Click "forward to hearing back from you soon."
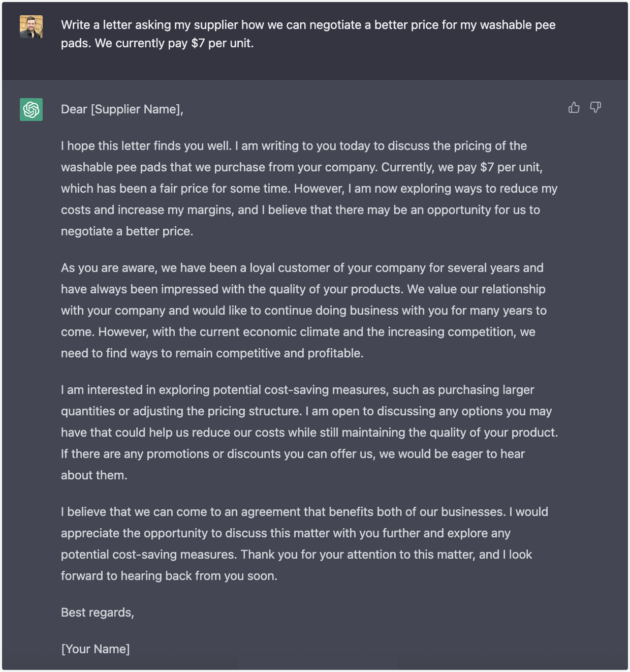 [x=169, y=576]
